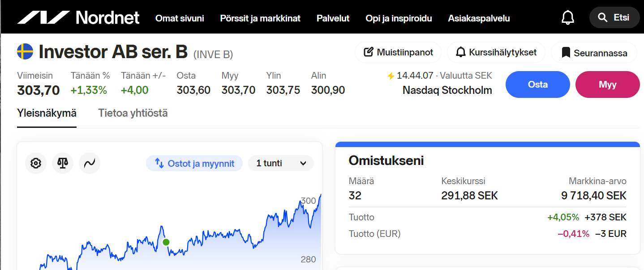
Task: Open Kurssihälytykset price alerts
Action: coord(496,52)
